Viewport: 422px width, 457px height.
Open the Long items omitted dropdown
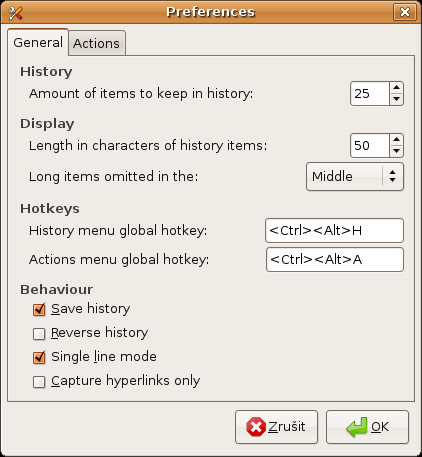355,177
